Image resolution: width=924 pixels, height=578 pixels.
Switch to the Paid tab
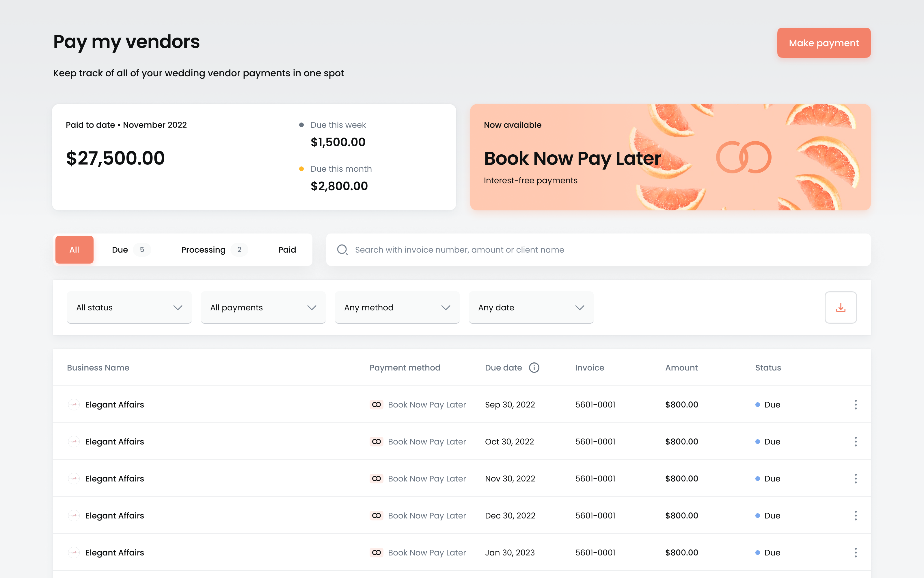[287, 250]
